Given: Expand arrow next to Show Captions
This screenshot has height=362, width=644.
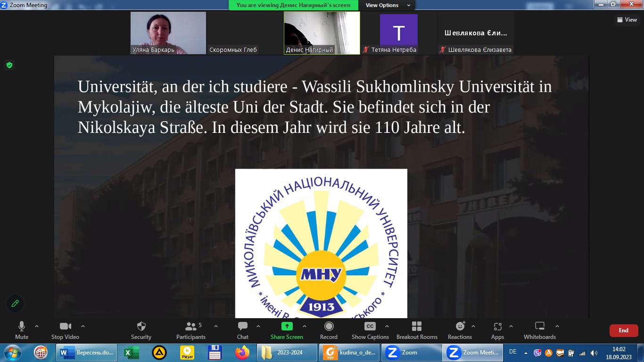Looking at the screenshot, I should click(387, 326).
